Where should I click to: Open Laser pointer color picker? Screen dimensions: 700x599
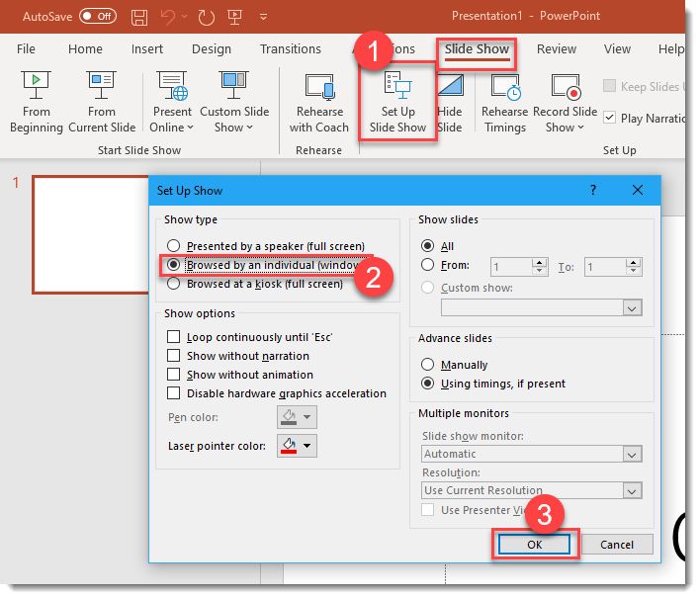[x=297, y=446]
